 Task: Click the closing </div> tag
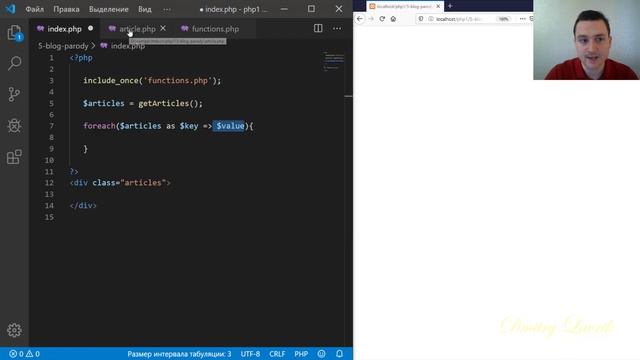click(83, 205)
